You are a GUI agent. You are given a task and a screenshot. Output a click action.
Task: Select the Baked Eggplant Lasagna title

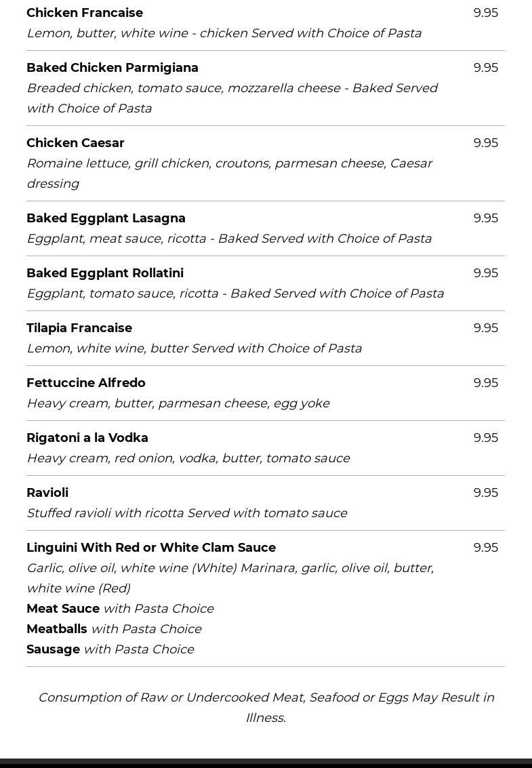[x=106, y=218]
